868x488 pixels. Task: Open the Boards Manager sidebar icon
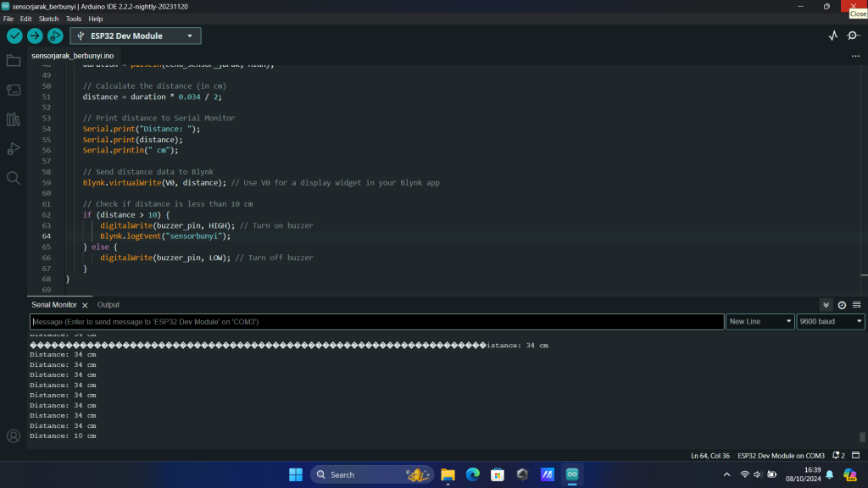pyautogui.click(x=14, y=90)
